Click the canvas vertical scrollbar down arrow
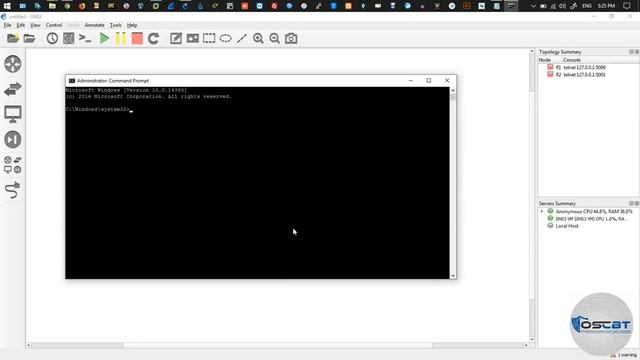640x360 pixels. tap(531, 340)
